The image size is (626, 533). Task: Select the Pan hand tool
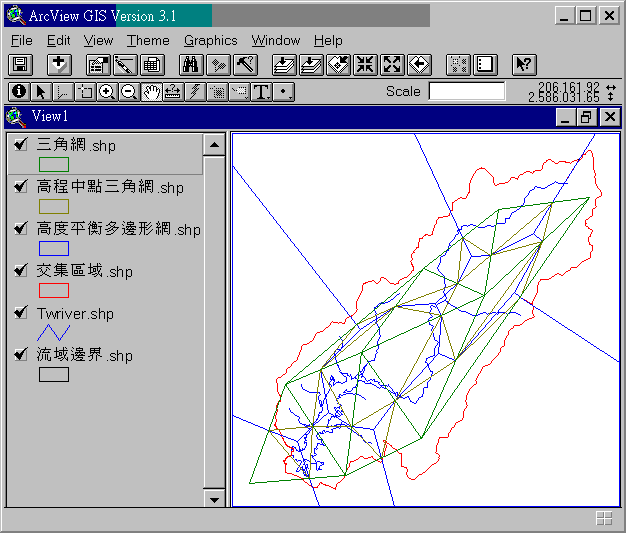[x=151, y=92]
